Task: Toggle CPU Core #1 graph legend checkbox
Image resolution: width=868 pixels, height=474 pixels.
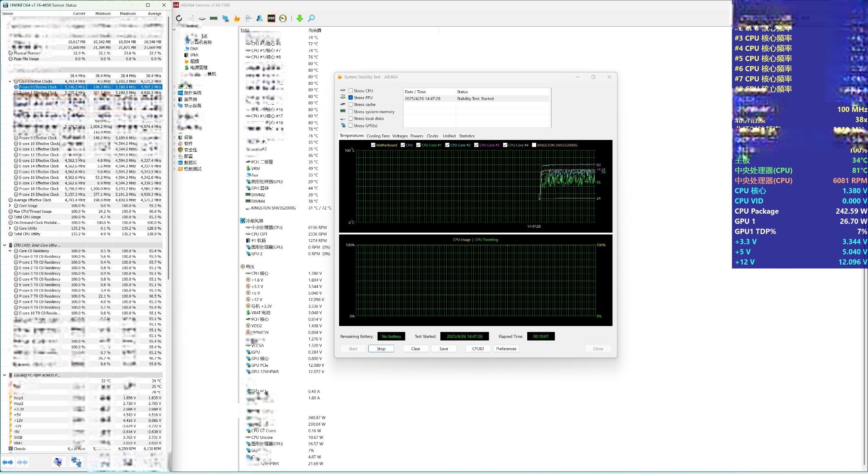Action: [418, 145]
